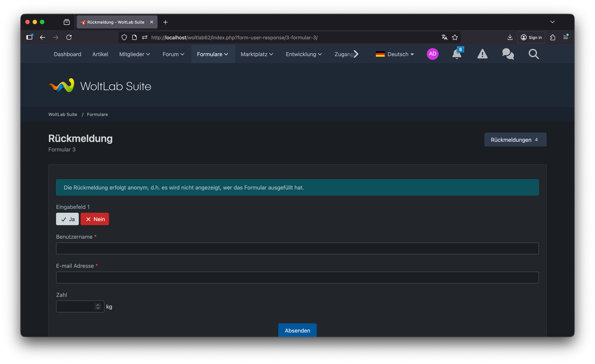Viewport: 595px width, 364px height.
Task: Bookmark this page with the star icon
Action: pyautogui.click(x=455, y=37)
